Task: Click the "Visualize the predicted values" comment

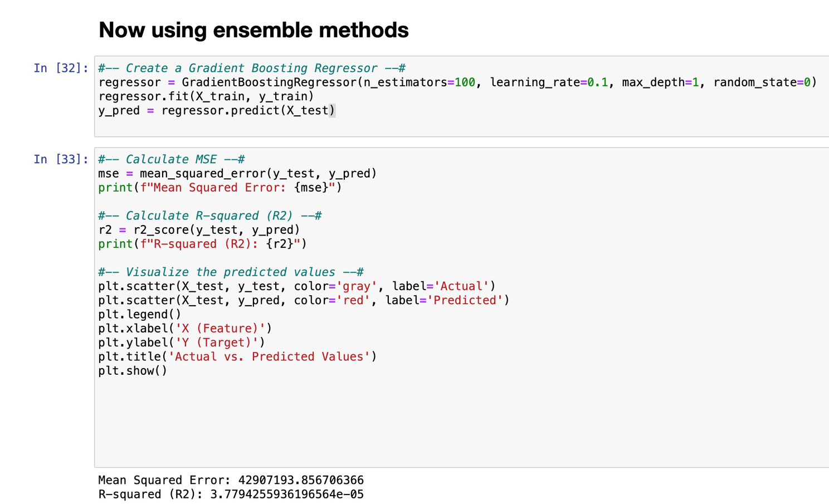Action: pos(231,272)
